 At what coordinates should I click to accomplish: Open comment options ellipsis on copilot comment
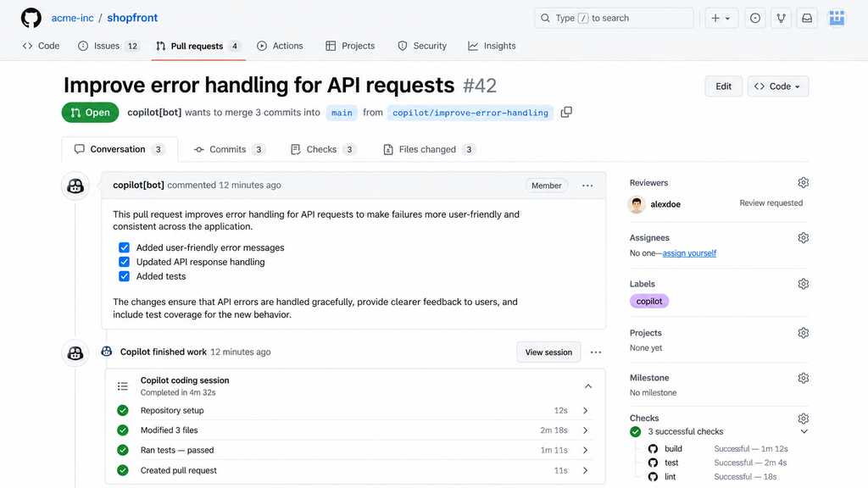tap(587, 186)
